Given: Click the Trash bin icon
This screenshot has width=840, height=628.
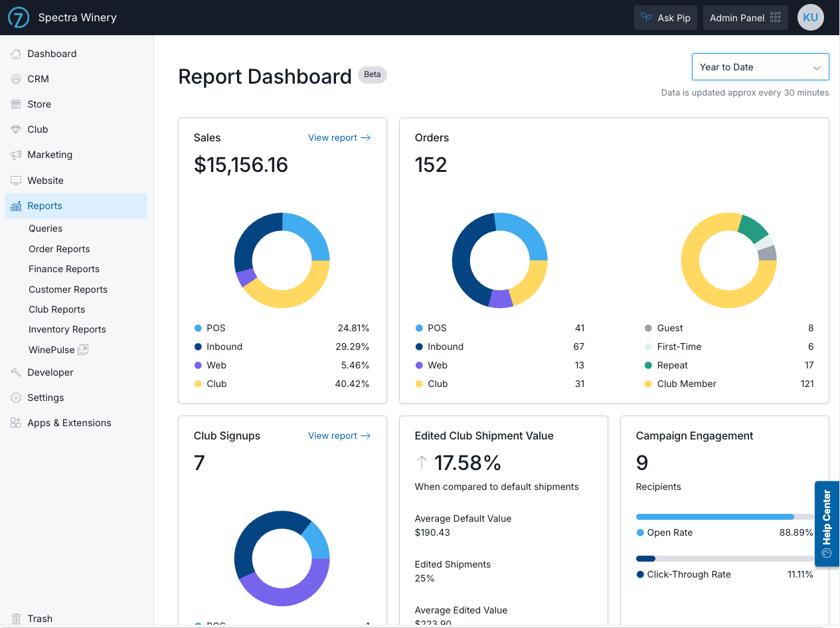Looking at the screenshot, I should pyautogui.click(x=16, y=619).
